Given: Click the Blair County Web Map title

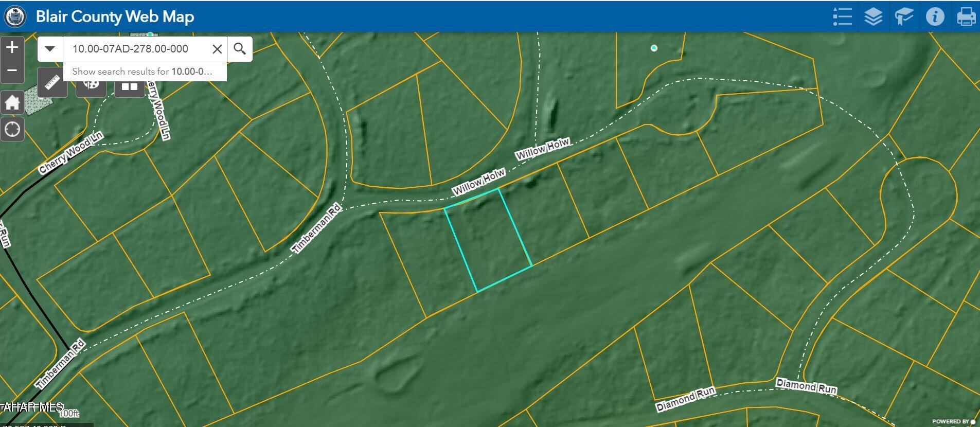Looking at the screenshot, I should 115,16.
